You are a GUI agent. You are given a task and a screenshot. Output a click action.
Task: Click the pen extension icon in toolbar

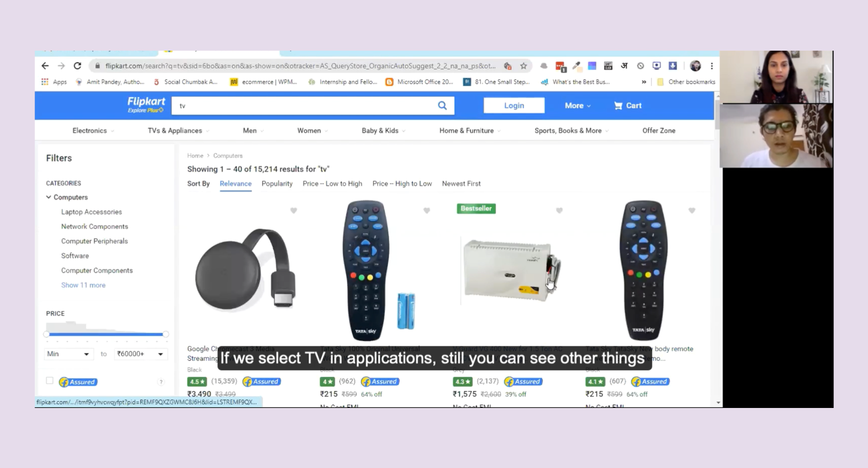(577, 65)
